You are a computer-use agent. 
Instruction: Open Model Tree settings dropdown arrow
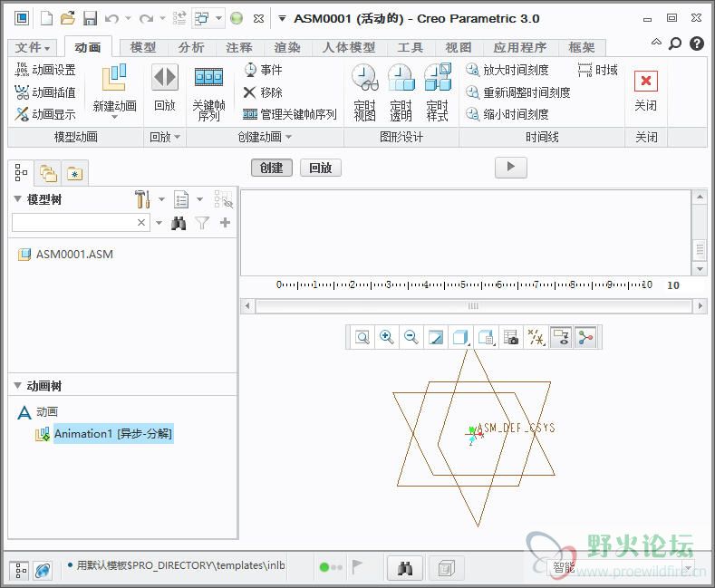(x=161, y=199)
